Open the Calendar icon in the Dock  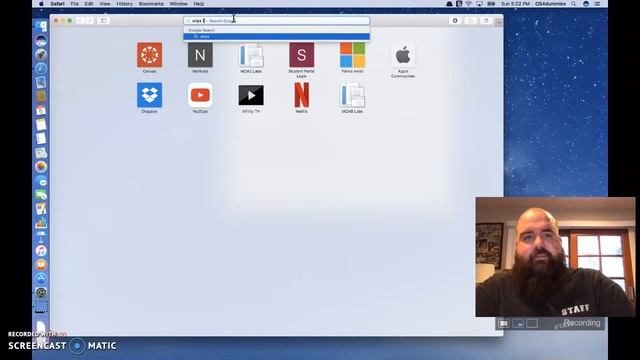[x=41, y=110]
